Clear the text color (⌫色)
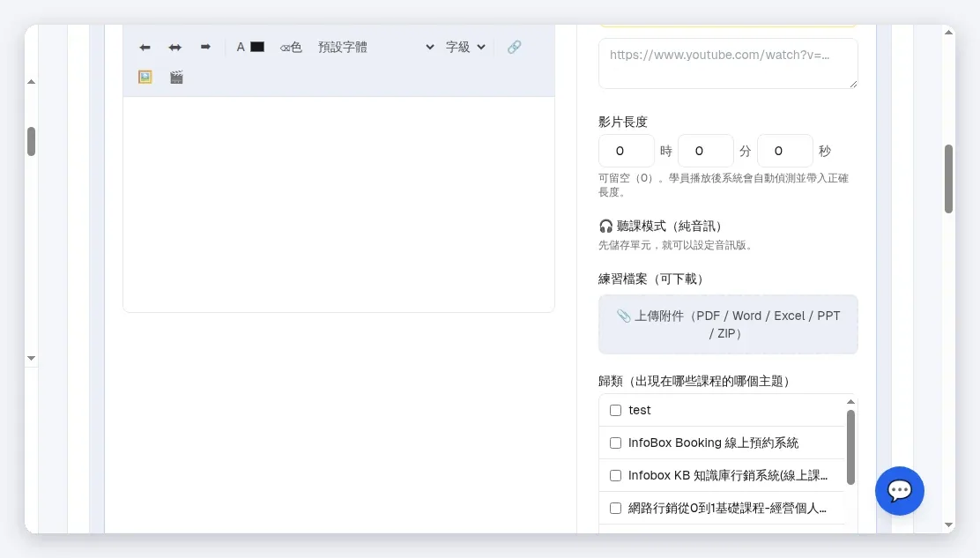 (x=291, y=48)
